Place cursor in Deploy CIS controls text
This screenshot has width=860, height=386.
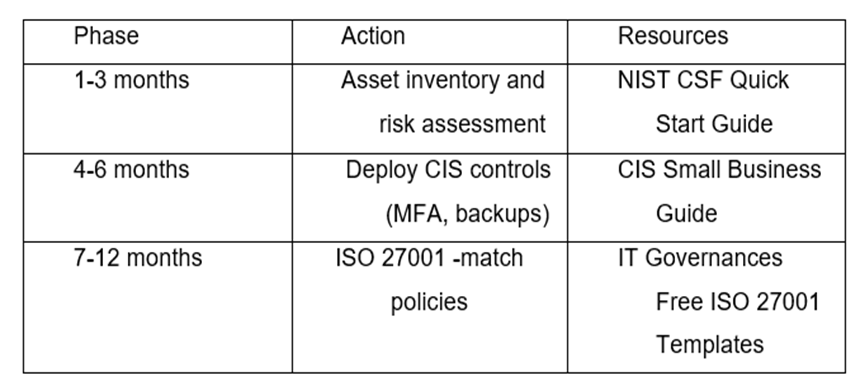(448, 170)
